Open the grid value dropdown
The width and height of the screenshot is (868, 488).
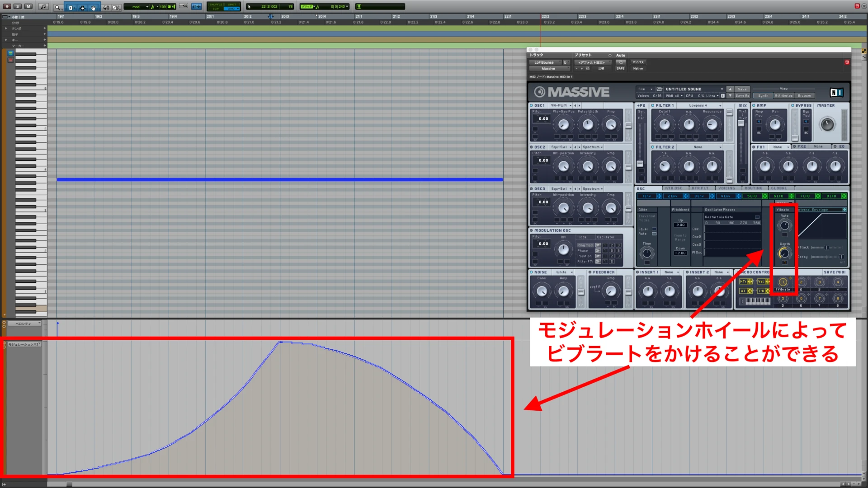[347, 6]
